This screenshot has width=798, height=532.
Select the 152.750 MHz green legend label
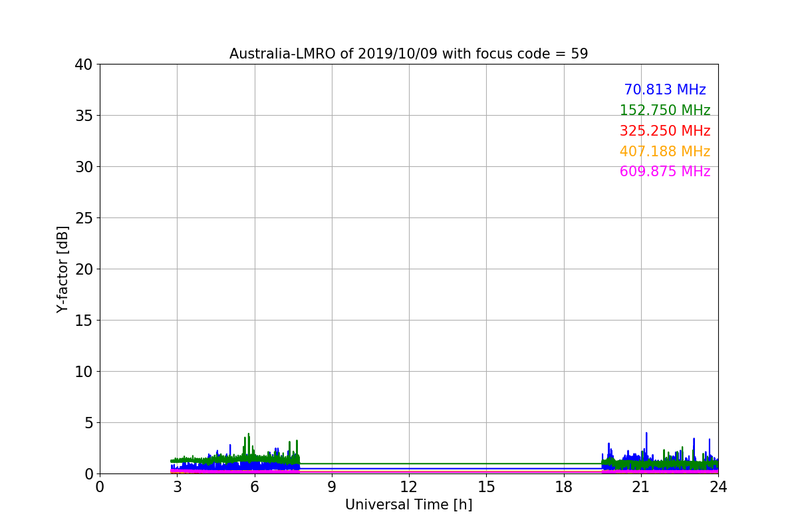click(x=664, y=110)
